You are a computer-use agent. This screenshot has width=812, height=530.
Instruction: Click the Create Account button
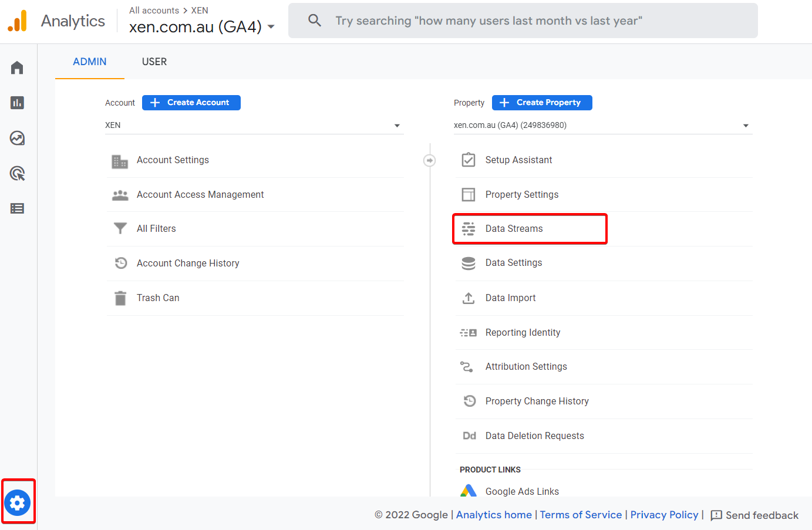(191, 103)
